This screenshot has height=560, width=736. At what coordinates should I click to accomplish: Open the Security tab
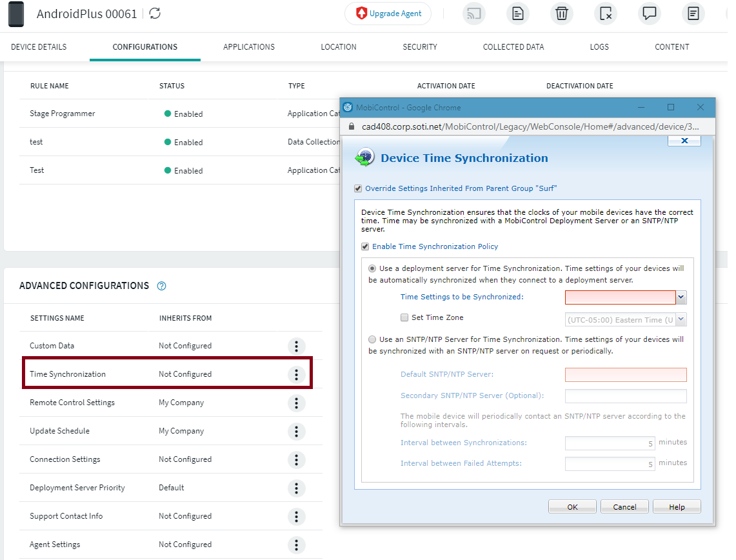coord(420,47)
